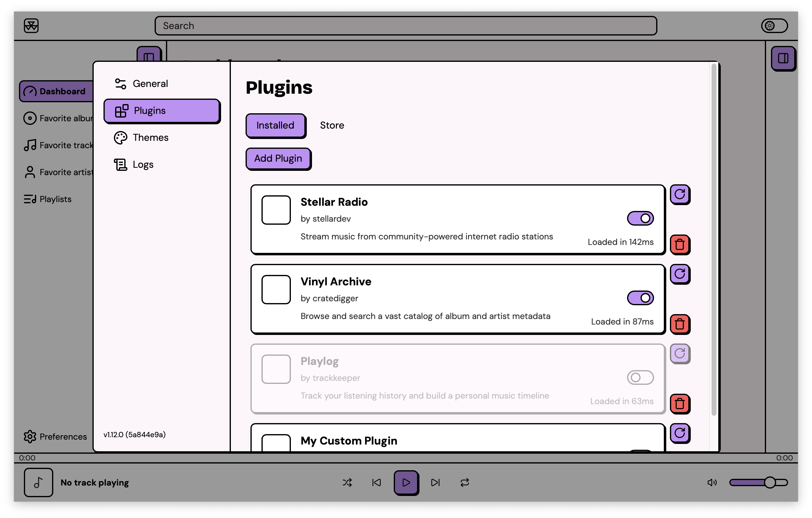Click the Add Plugin button
812x518 pixels.
(x=278, y=159)
